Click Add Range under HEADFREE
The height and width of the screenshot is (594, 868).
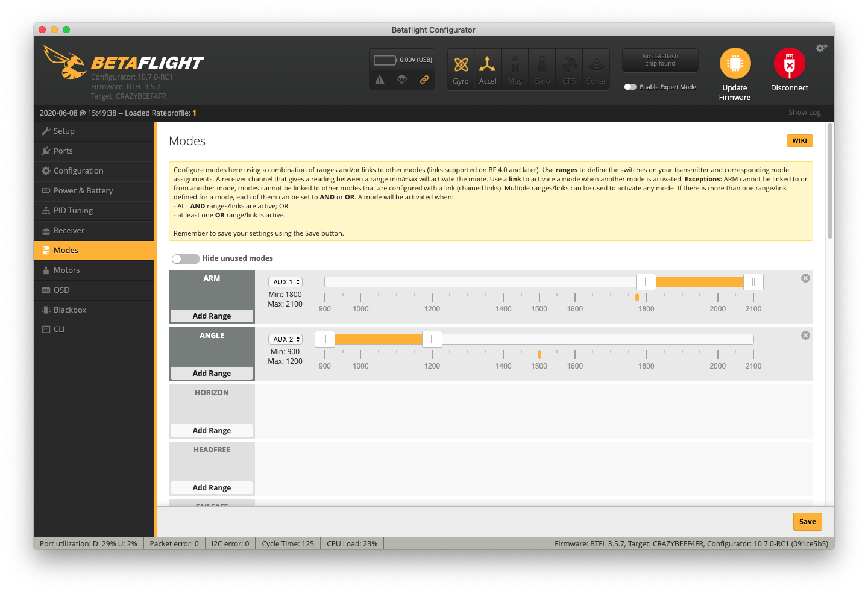coord(212,487)
